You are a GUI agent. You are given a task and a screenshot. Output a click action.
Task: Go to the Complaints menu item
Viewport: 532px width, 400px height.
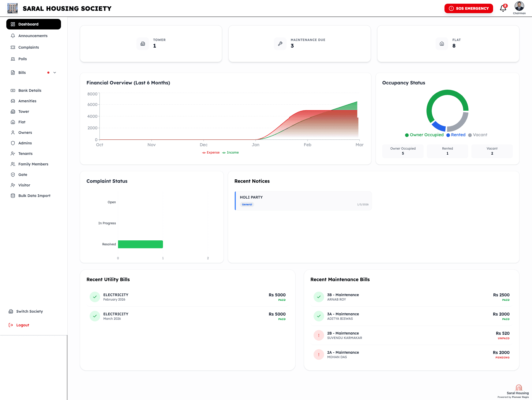click(x=28, y=47)
